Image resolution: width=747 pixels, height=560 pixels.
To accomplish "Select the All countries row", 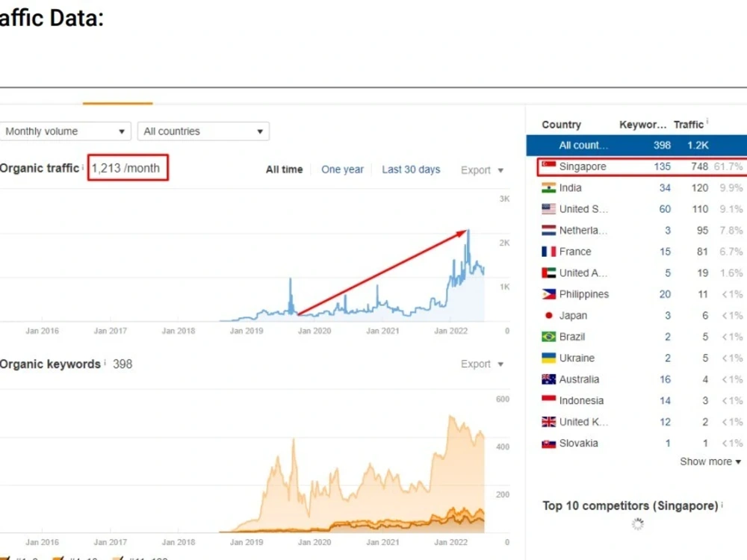I will (x=636, y=146).
